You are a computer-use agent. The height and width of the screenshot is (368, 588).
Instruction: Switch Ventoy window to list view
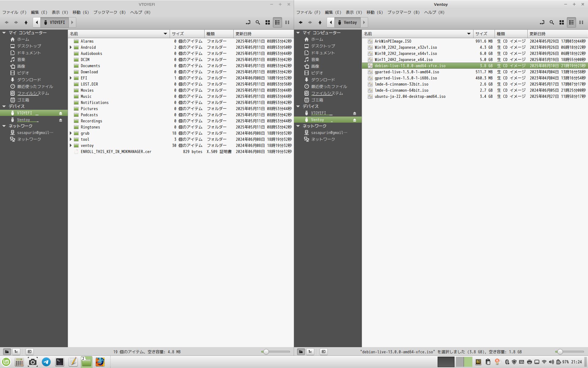(571, 22)
